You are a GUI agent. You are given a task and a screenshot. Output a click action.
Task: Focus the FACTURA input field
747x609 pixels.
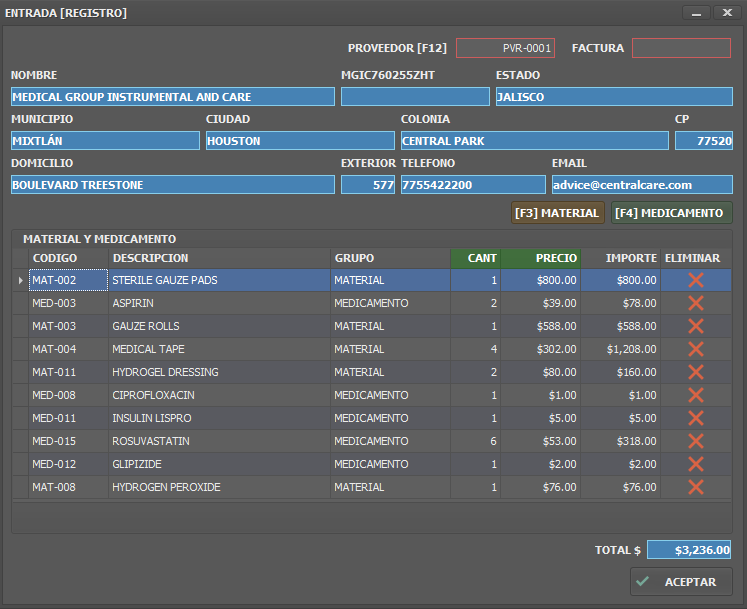click(681, 48)
